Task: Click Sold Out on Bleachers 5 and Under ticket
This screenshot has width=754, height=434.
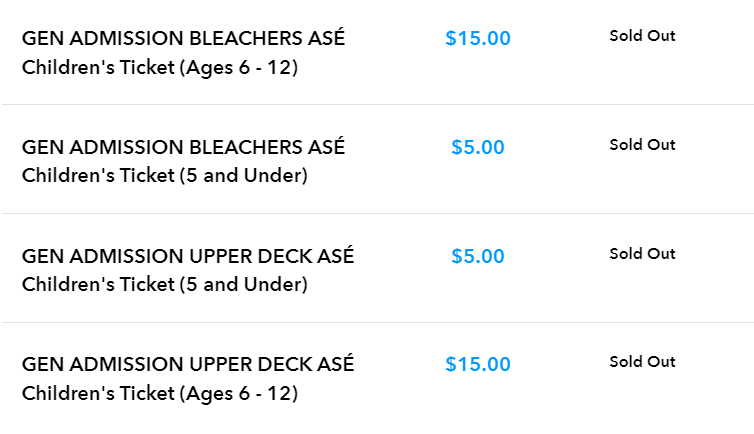Action: coord(642,145)
